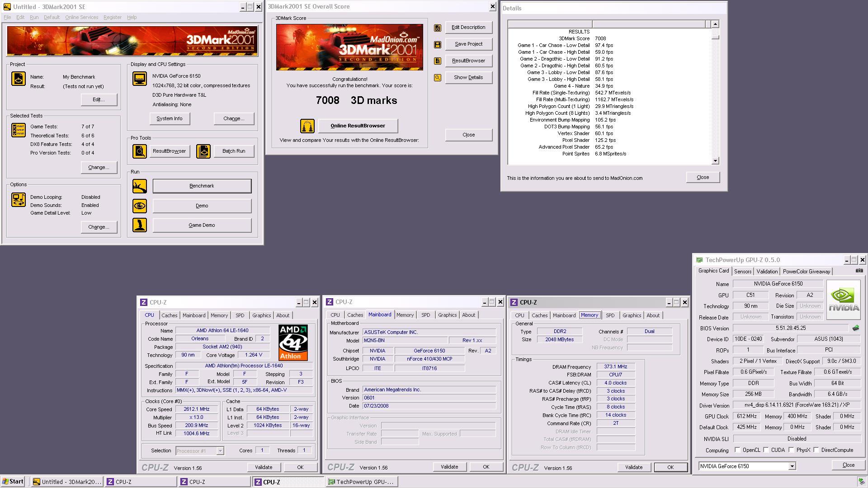Enable the DirectCompute checkbox in GPU-Z
Screen dimensions: 868x488
[816, 450]
